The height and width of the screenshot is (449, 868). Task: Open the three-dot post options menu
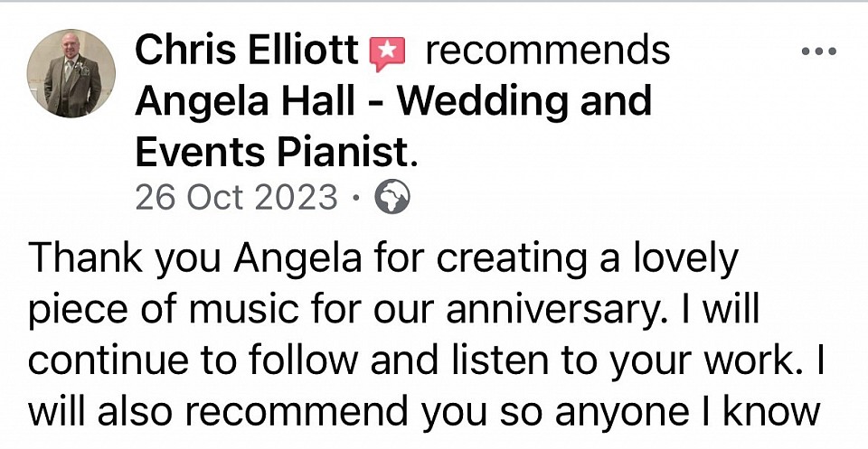(x=819, y=51)
